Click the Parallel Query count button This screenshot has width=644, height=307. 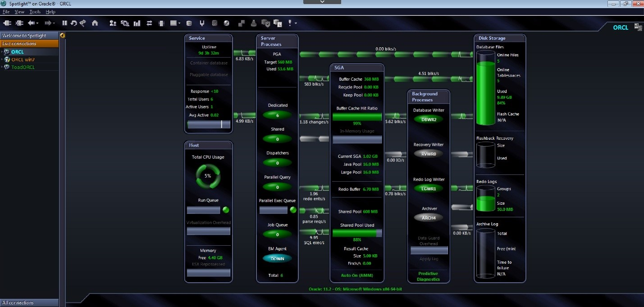[x=278, y=187]
